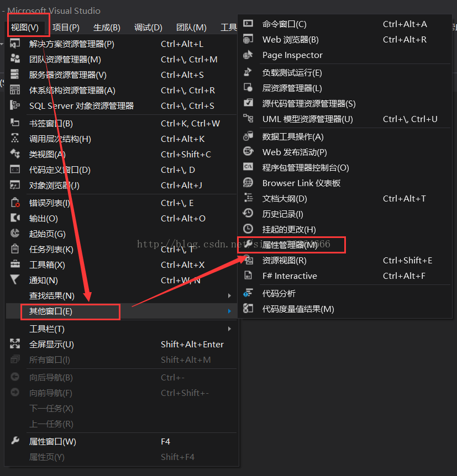Image resolution: width=457 pixels, height=476 pixels.
Task: Click the Class View icon (类视图)
Action: pos(15,154)
